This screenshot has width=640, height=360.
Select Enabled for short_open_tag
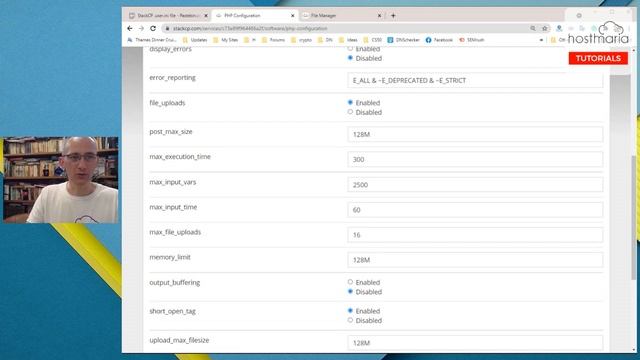click(x=350, y=311)
